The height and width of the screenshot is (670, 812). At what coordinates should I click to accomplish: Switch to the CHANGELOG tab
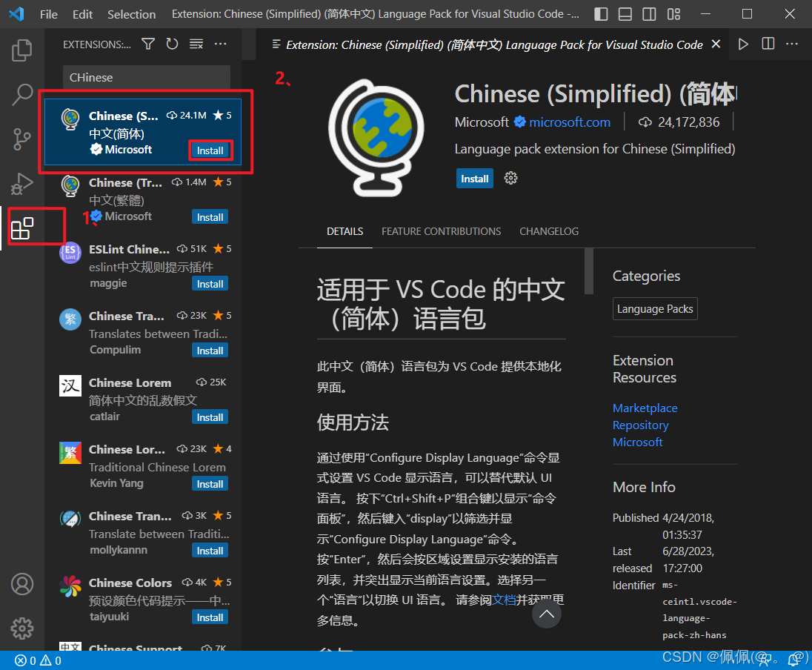(549, 231)
